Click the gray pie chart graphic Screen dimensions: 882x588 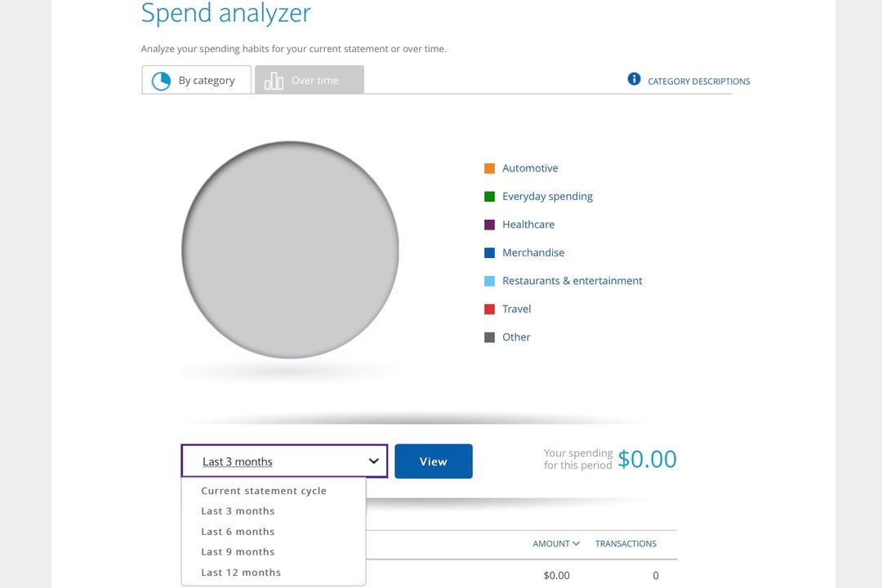tap(291, 250)
